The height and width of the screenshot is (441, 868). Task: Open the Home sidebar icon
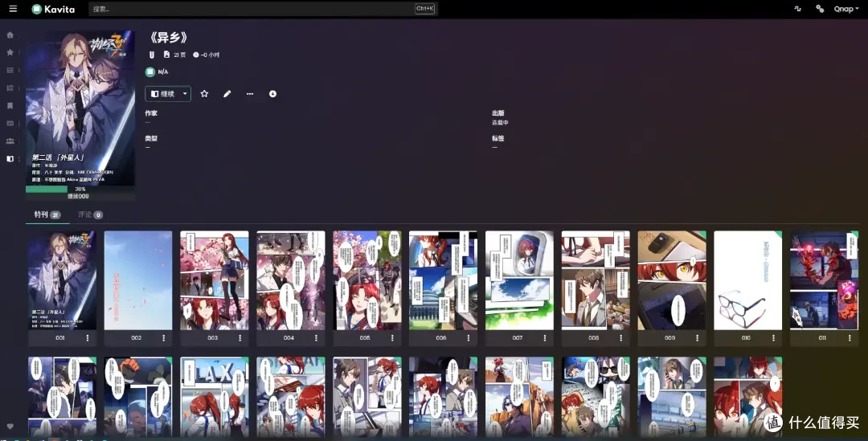pos(10,35)
